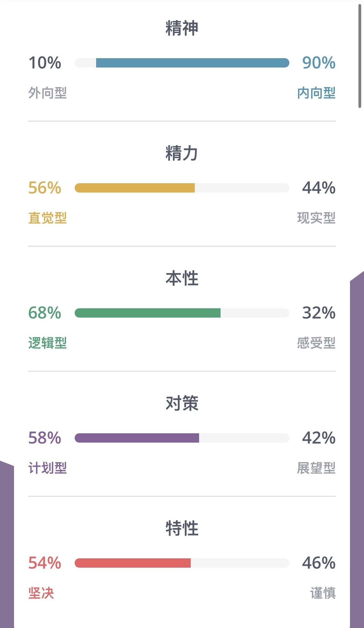Click the blue 精神 progress bar
Image resolution: width=364 pixels, height=628 pixels.
182,63
